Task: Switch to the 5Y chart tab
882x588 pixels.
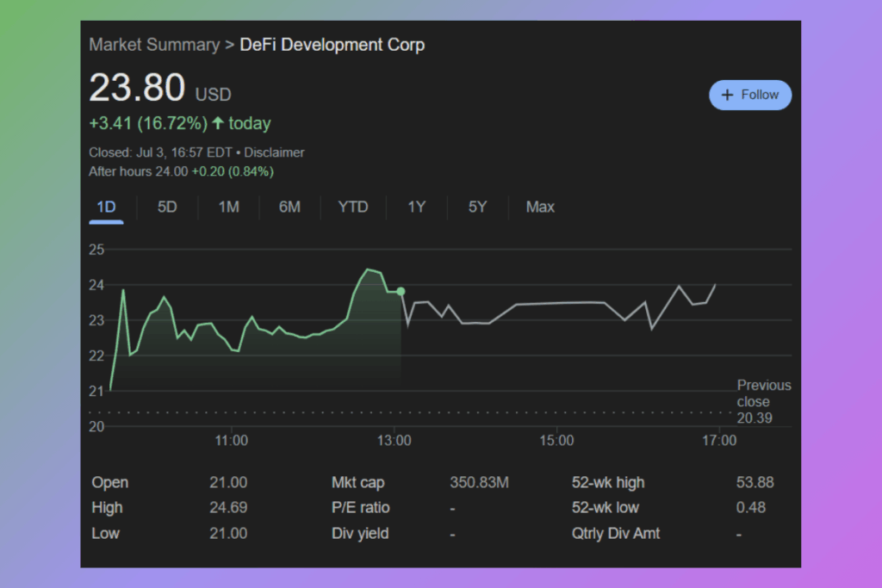Action: pos(477,207)
